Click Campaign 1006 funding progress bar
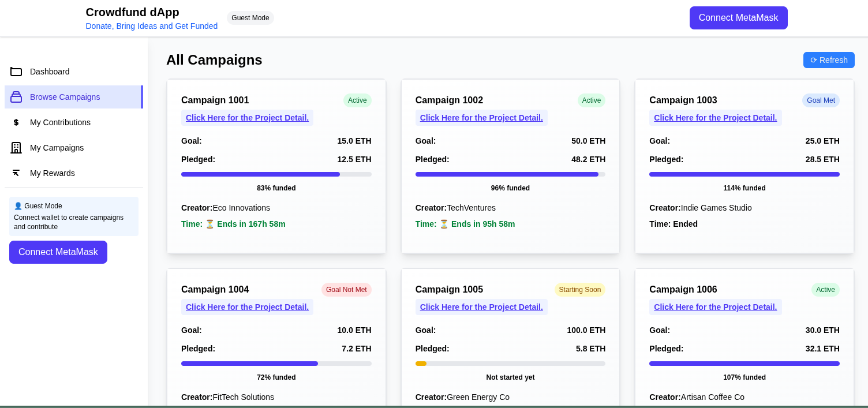The image size is (868, 408). (x=744, y=364)
